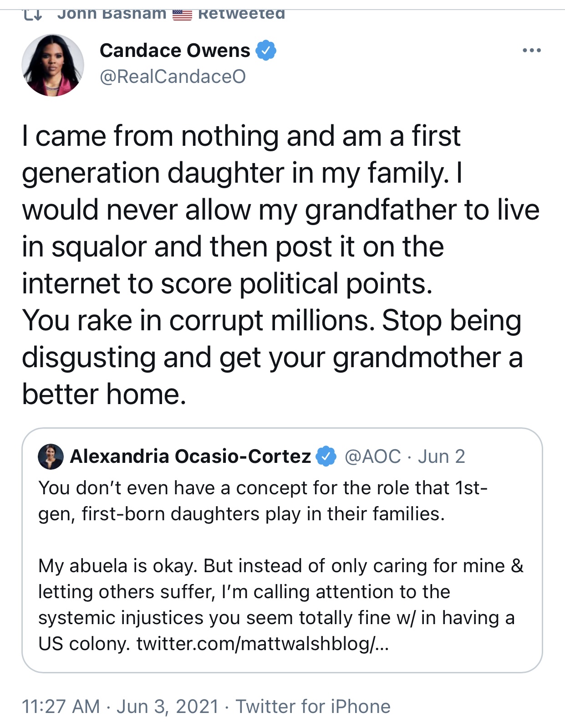Tap Candace Owens profile picture
565x728 pixels.
coord(53,65)
